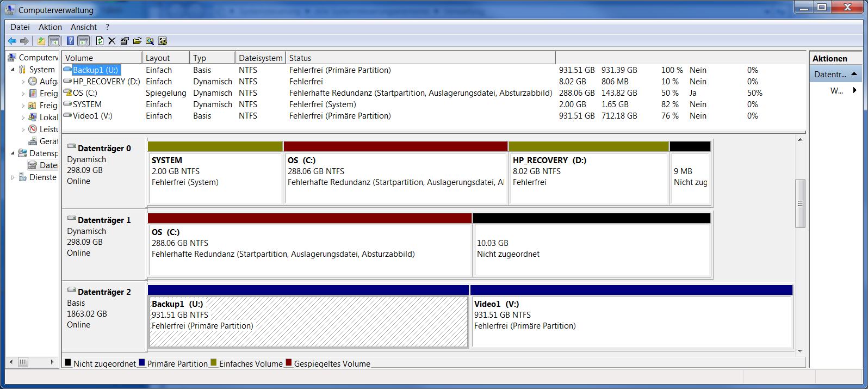The height and width of the screenshot is (389, 868).
Task: Click the Datenträger 1 disk label
Action: (104, 220)
